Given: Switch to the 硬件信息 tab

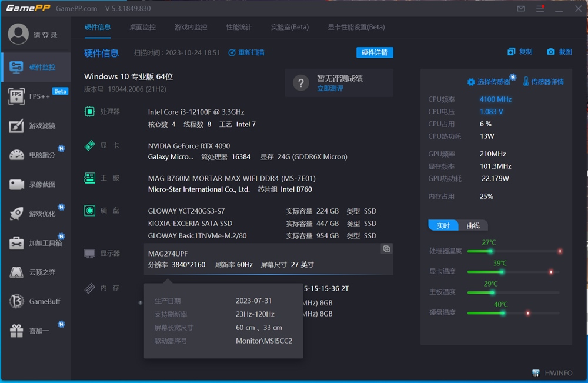Looking at the screenshot, I should click(98, 27).
